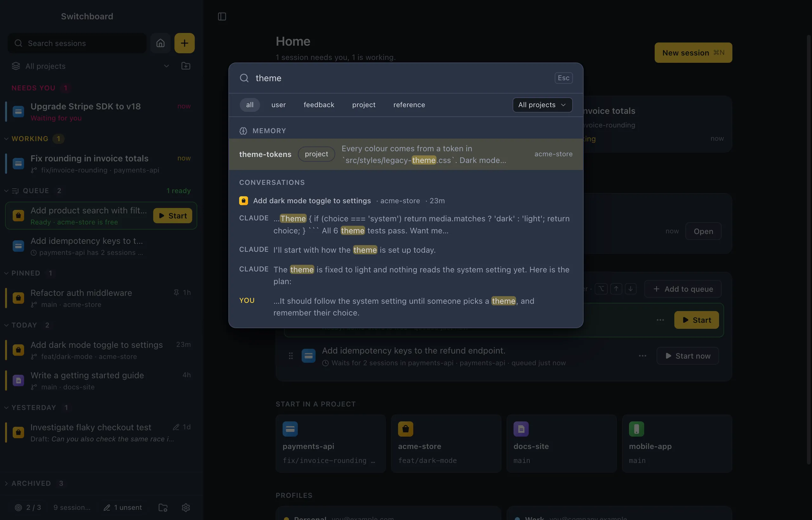The image size is (812, 520).
Task: Click the yellow plus new-session button
Action: click(x=184, y=43)
